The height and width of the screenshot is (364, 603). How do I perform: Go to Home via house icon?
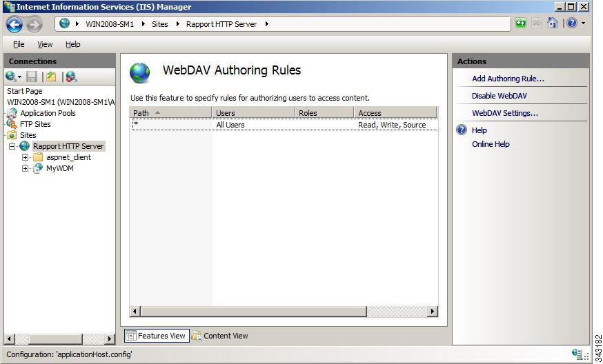pos(553,23)
